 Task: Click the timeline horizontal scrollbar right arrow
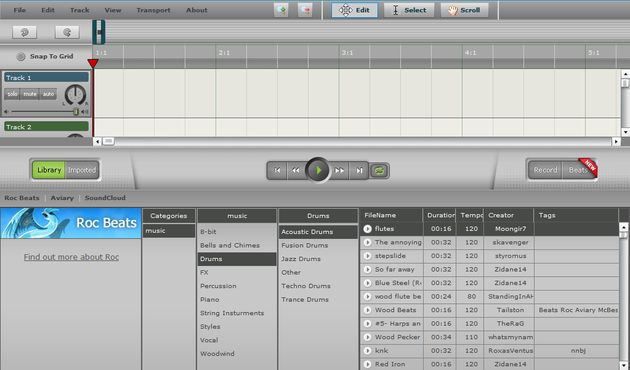pyautogui.click(x=616, y=141)
